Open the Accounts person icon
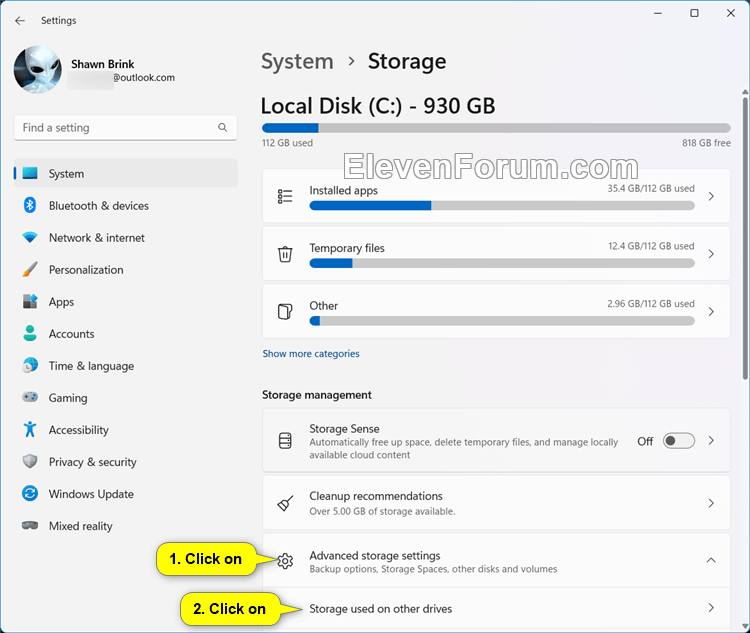 30,333
